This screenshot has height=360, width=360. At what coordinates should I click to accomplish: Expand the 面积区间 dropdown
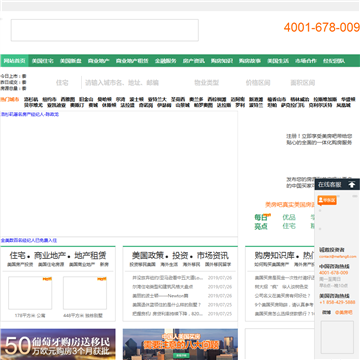tap(303, 82)
